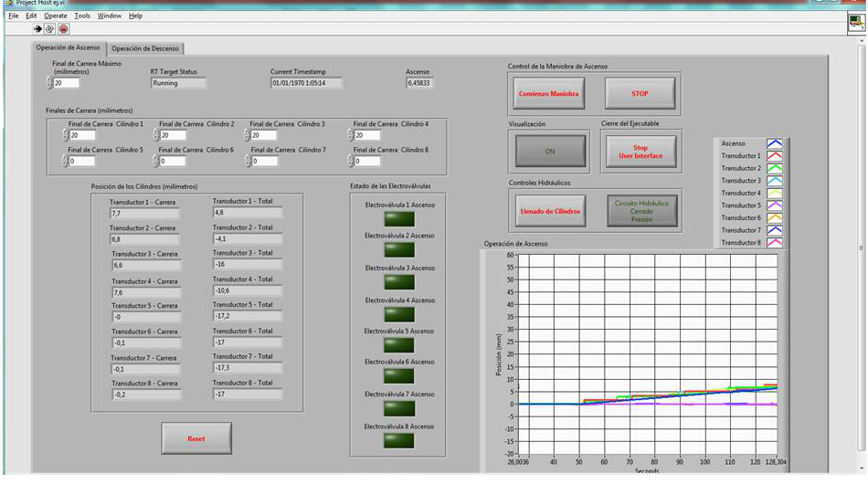Select the Operación de Ascenso tab
Viewport: 868px width, 484px height.
tap(69, 47)
